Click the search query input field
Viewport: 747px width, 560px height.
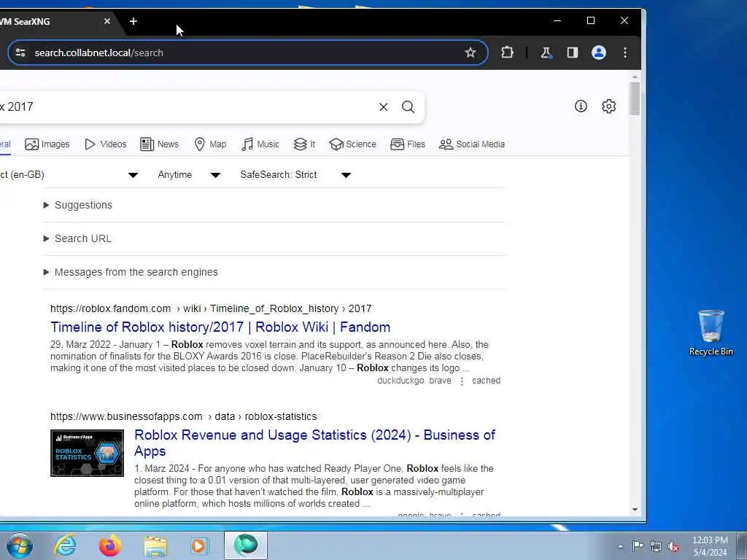[x=186, y=107]
